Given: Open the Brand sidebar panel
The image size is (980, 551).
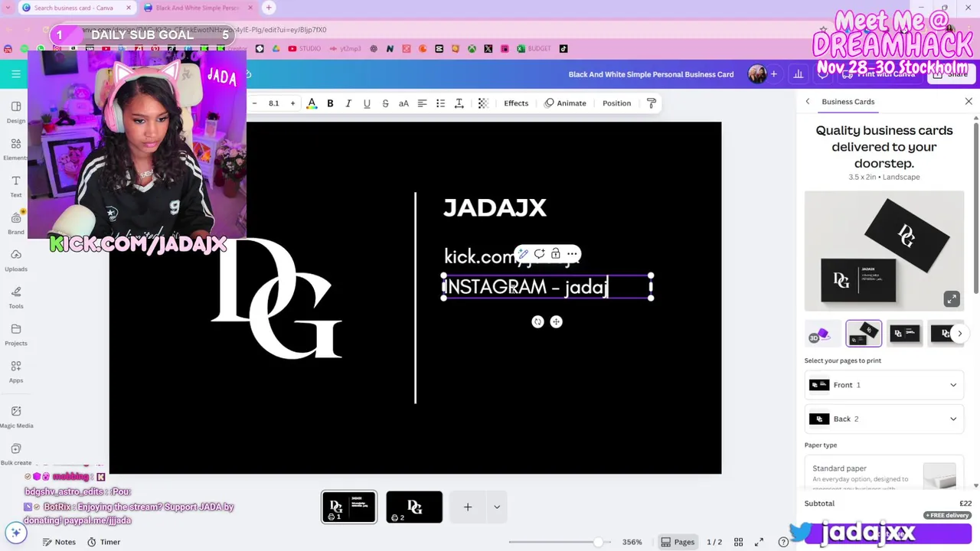Looking at the screenshot, I should click(15, 223).
